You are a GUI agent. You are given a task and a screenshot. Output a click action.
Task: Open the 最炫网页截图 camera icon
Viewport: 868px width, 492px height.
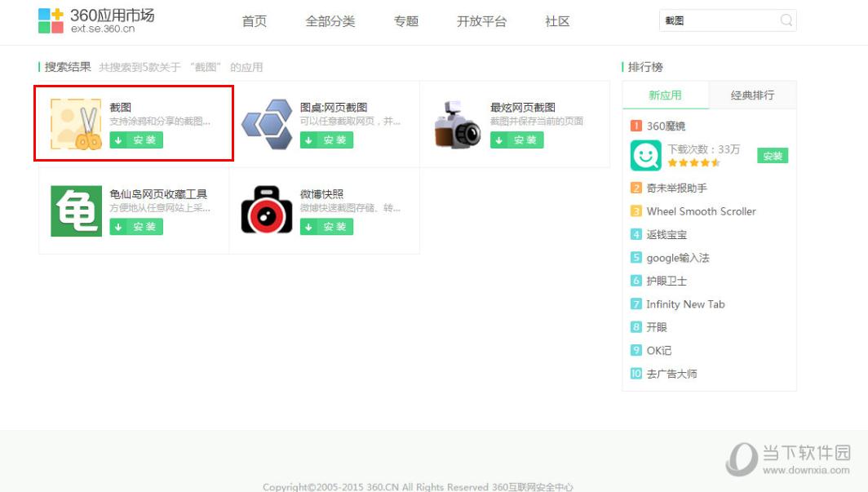point(457,124)
